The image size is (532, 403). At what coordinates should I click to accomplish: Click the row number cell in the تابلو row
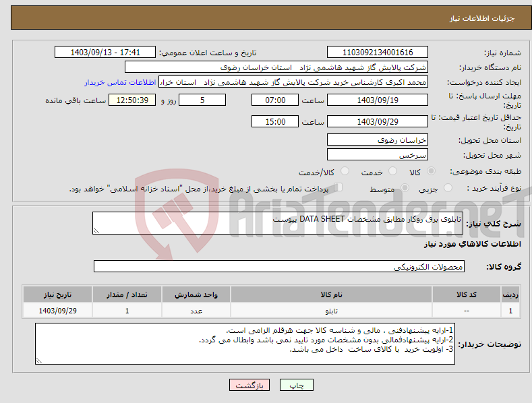(x=510, y=311)
